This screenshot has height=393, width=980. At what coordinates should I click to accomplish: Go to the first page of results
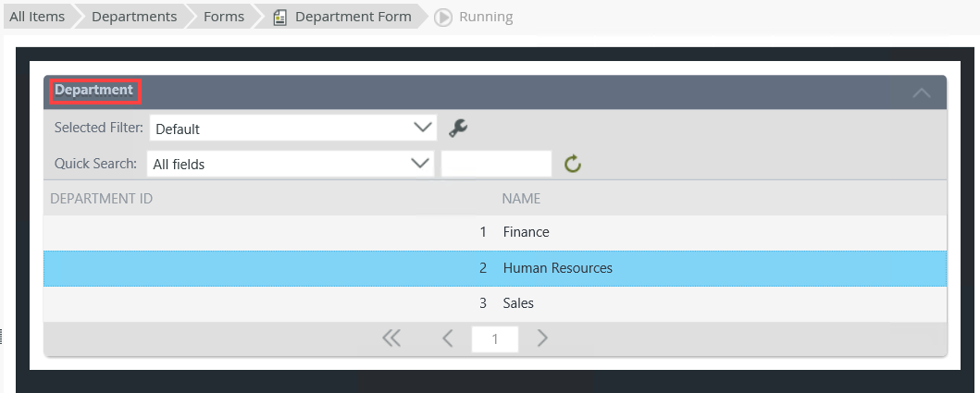pyautogui.click(x=391, y=338)
